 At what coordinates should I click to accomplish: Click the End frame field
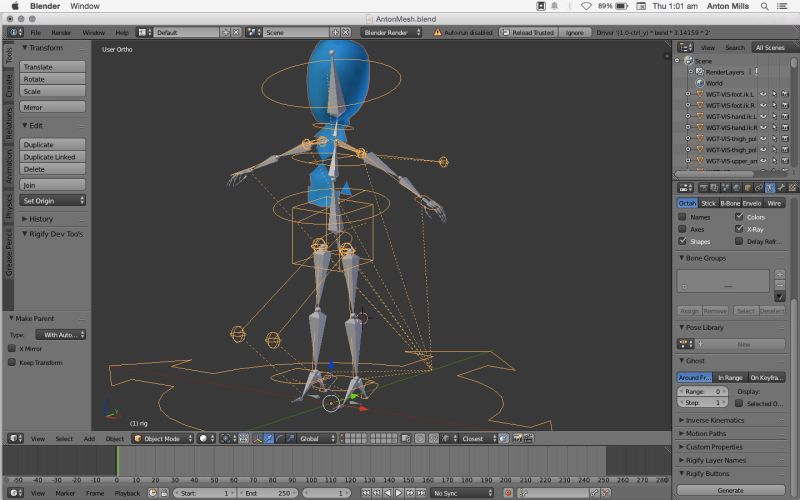268,493
